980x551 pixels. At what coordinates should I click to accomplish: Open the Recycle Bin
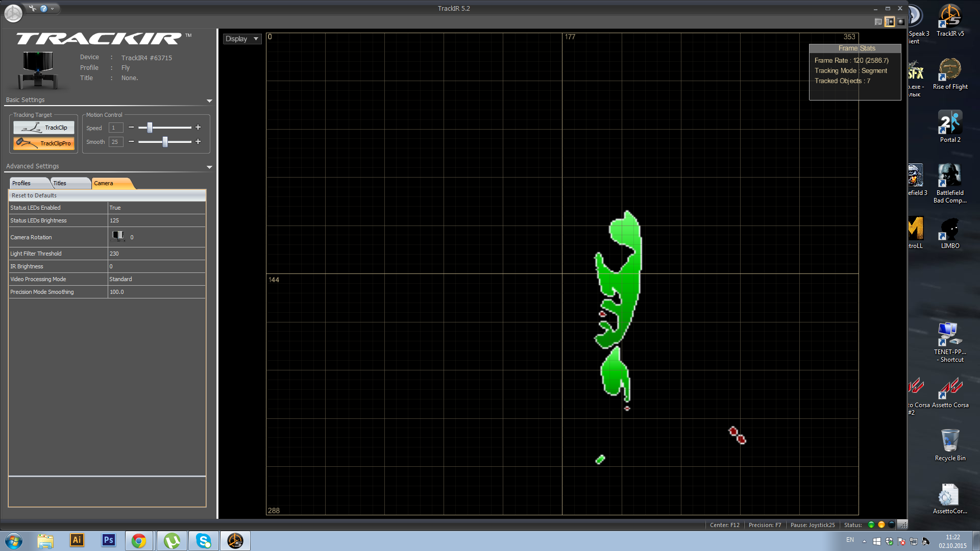[950, 445]
